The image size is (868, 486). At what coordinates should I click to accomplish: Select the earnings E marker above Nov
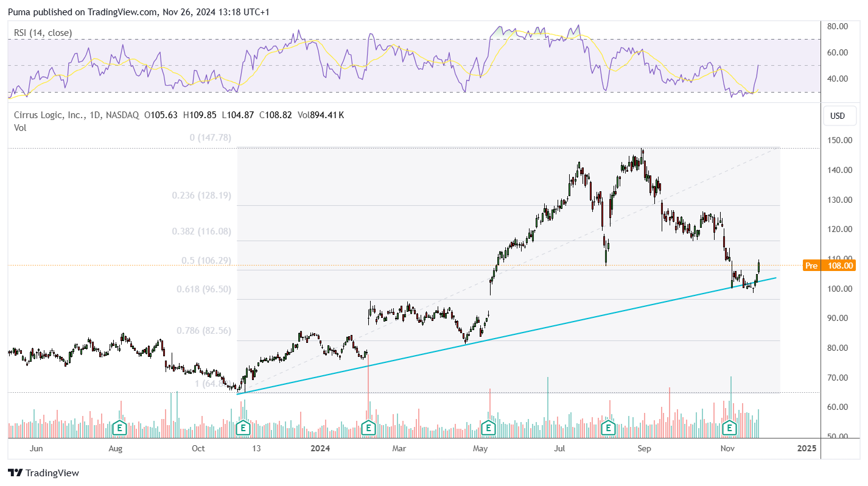729,428
